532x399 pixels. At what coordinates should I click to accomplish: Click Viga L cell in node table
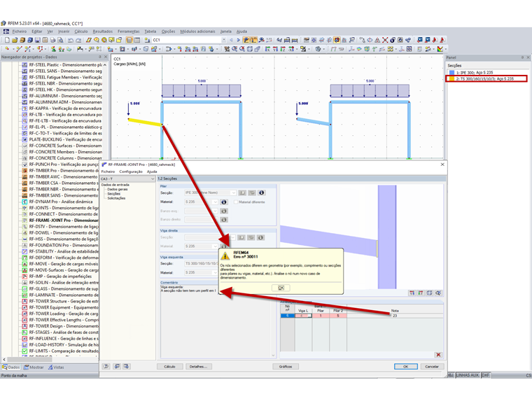(303, 316)
